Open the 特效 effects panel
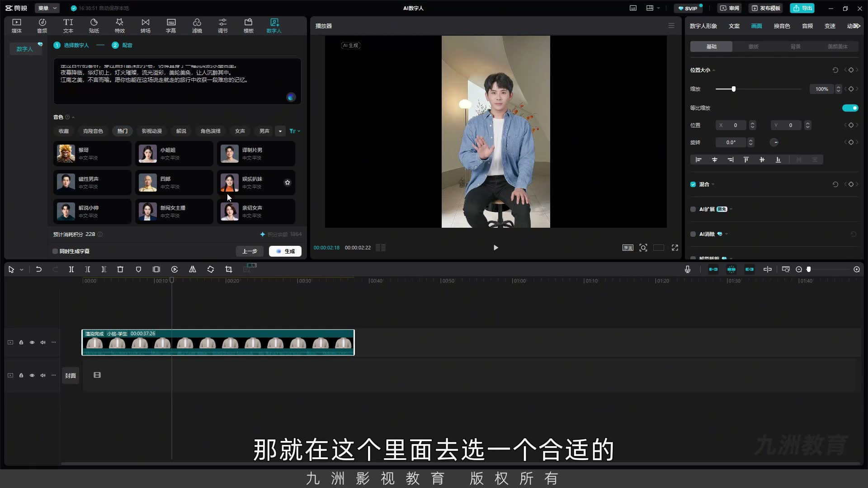 pos(120,26)
